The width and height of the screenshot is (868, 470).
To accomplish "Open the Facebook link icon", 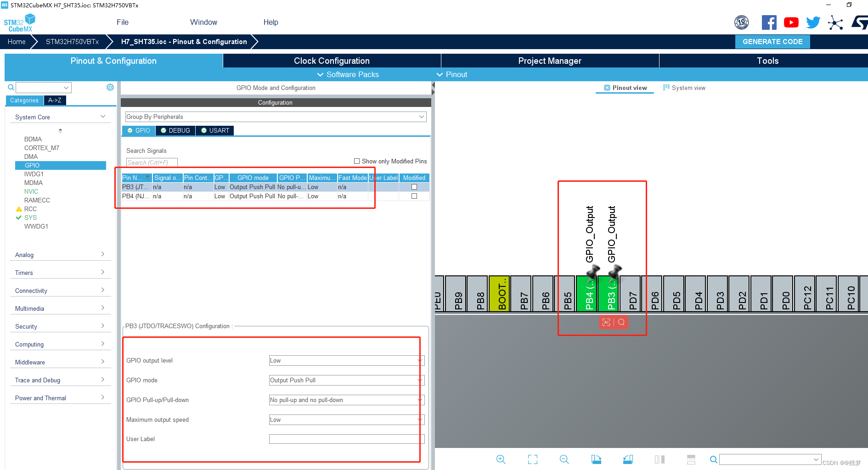I will pyautogui.click(x=769, y=22).
